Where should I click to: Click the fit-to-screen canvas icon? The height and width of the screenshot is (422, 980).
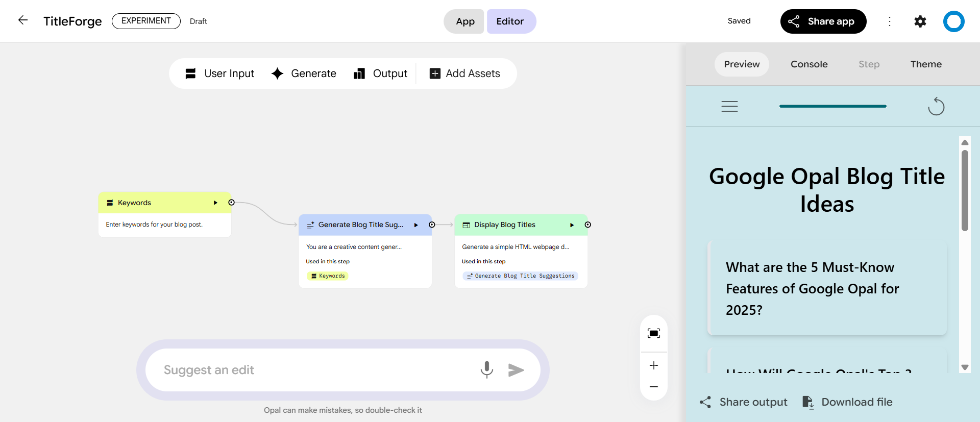pyautogui.click(x=653, y=333)
